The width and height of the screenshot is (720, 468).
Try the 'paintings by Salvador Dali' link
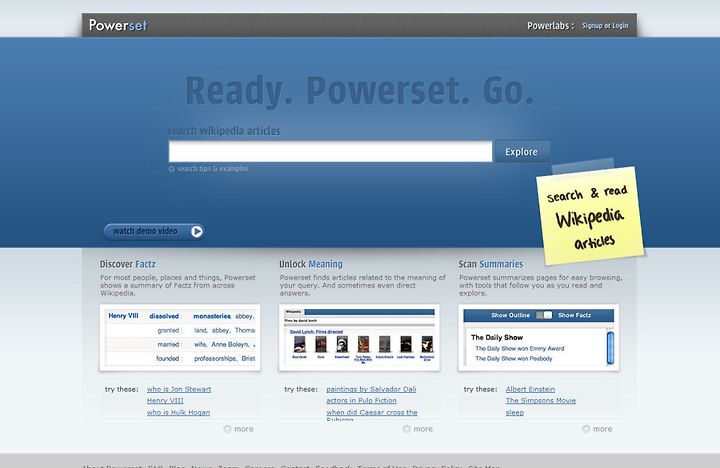(371, 389)
